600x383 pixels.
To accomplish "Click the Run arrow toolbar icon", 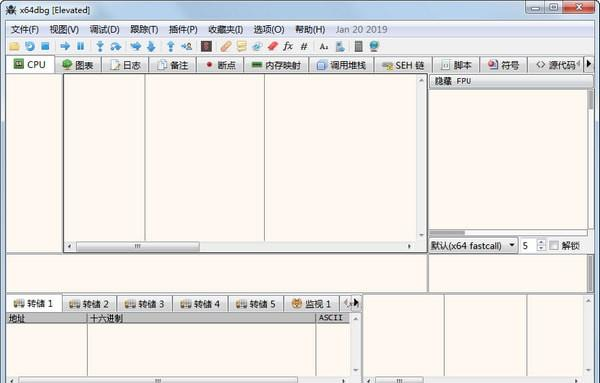I will tap(65, 47).
